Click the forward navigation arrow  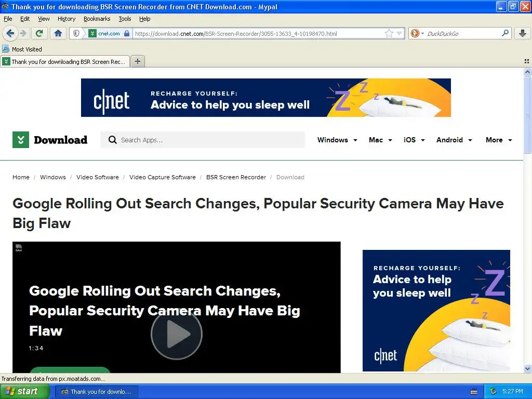pyautogui.click(x=23, y=33)
